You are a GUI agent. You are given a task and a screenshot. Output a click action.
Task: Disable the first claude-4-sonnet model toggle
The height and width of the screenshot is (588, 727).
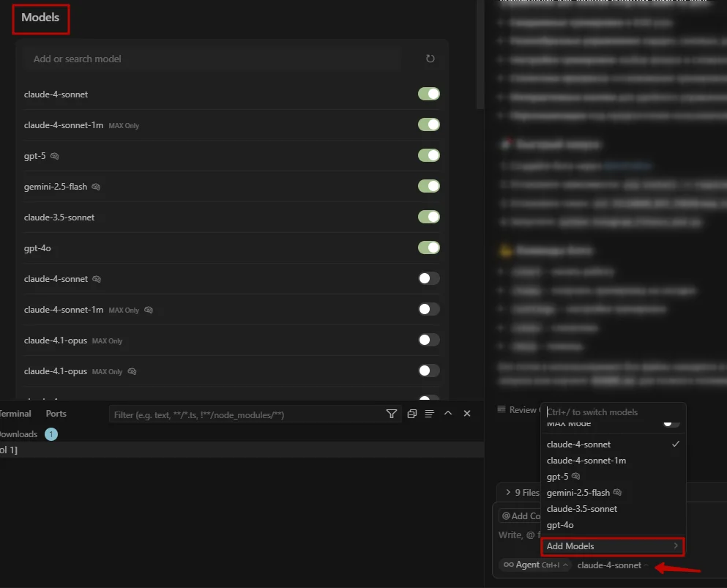click(428, 94)
